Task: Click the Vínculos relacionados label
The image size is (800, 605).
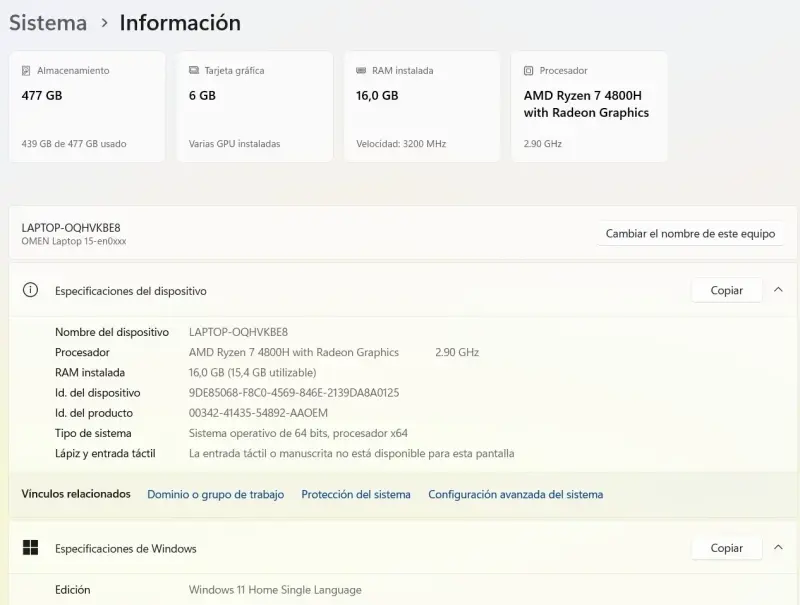Action: [76, 494]
